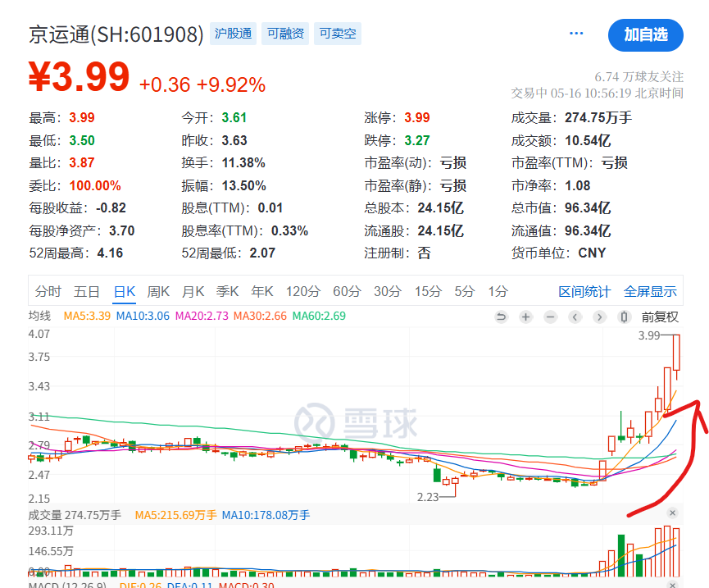Click the volume MA10:178.08万手 label
Screen dimensions: 709x588
click(x=266, y=515)
